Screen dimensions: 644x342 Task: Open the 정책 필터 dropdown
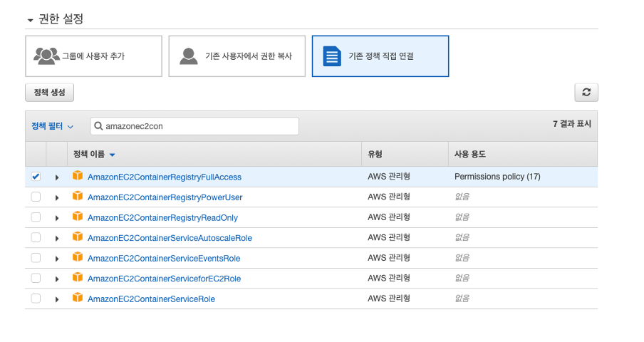pos(52,126)
